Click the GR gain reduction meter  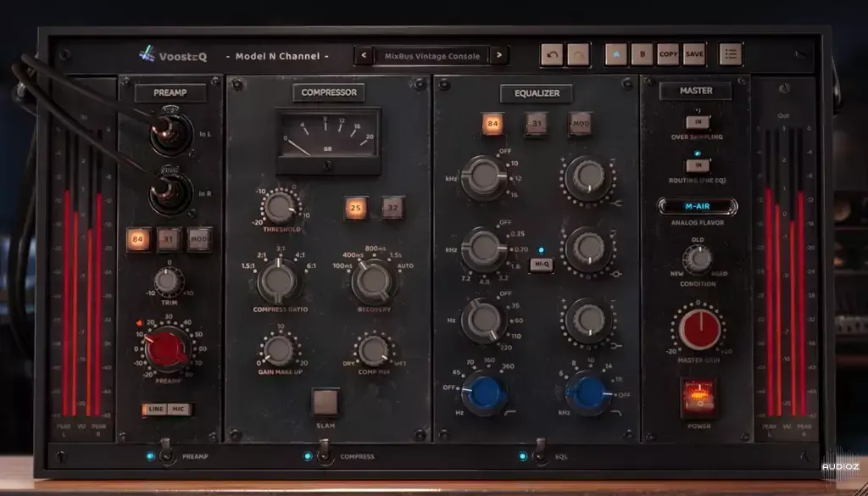(x=329, y=141)
